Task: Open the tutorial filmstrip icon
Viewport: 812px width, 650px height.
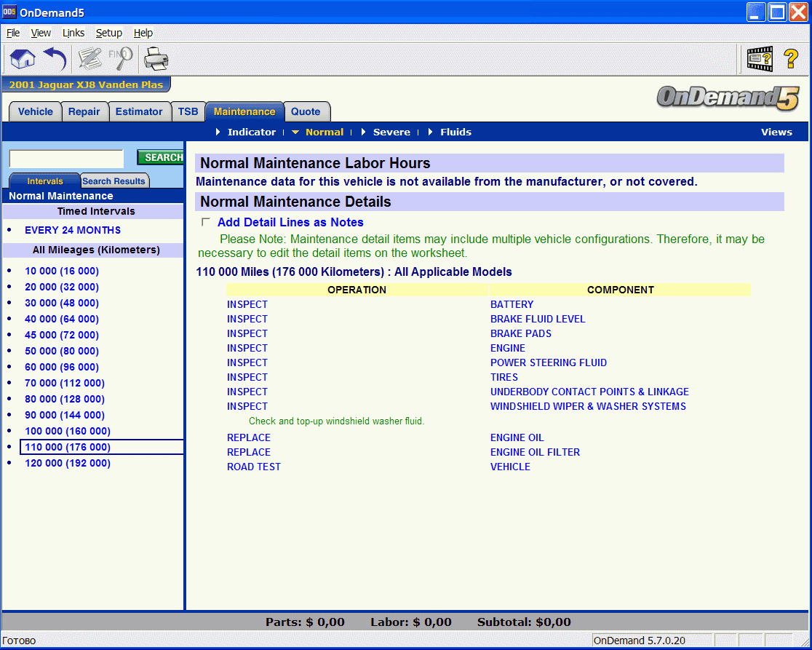Action: [760, 59]
